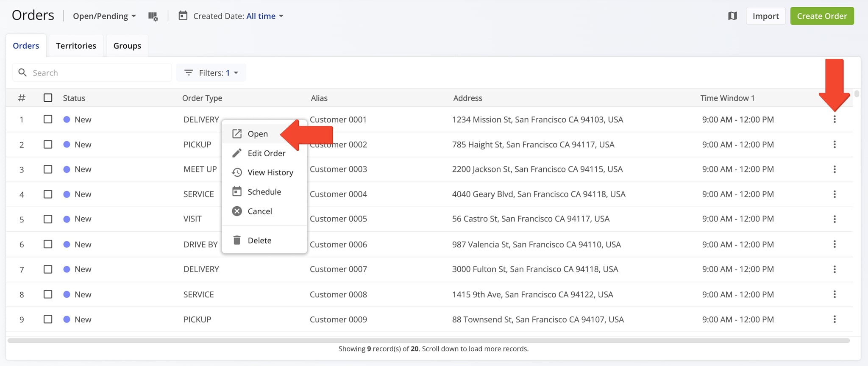Sort by the Time Window 1 header
The image size is (868, 366).
(x=727, y=98)
